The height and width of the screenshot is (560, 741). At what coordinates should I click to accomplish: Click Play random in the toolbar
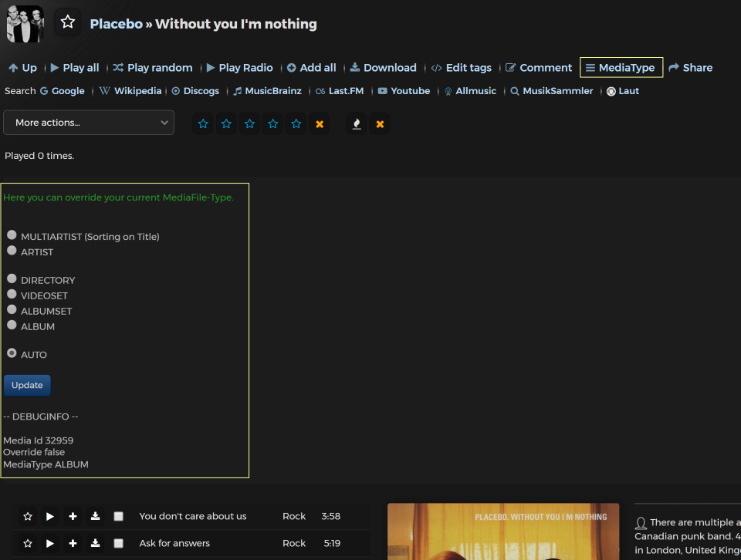[x=153, y=68]
